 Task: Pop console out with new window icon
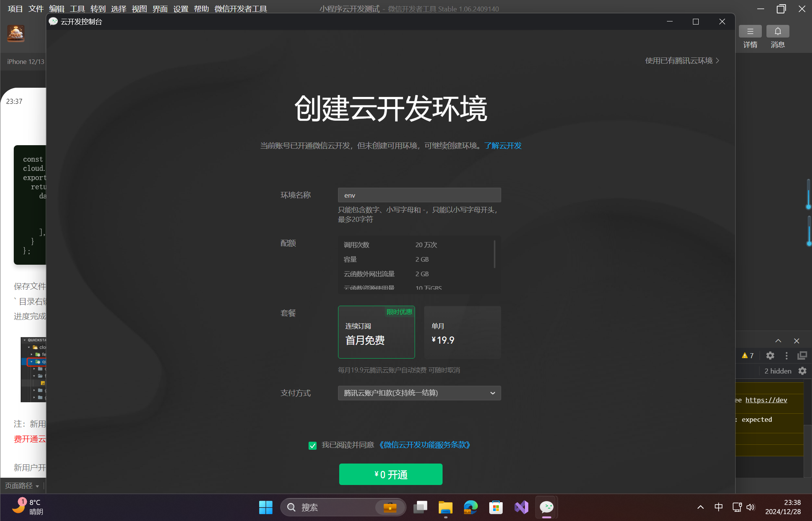[x=802, y=356]
